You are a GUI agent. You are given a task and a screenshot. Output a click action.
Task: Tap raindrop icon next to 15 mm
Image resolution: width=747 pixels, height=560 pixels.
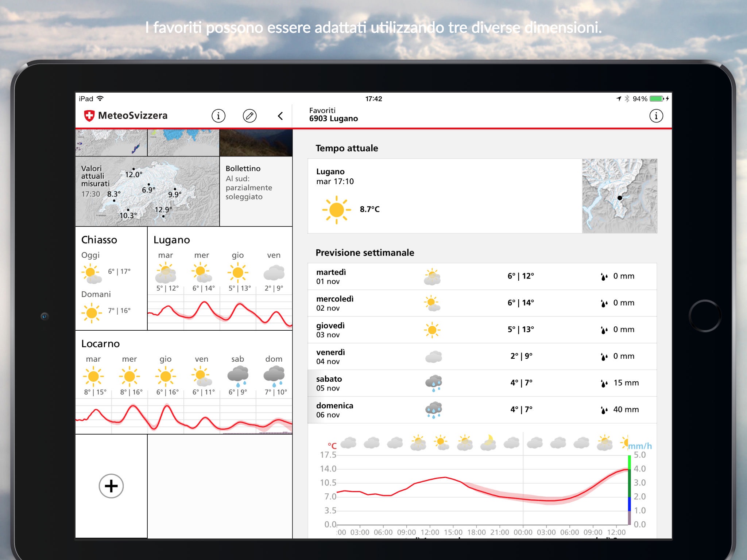pyautogui.click(x=604, y=384)
